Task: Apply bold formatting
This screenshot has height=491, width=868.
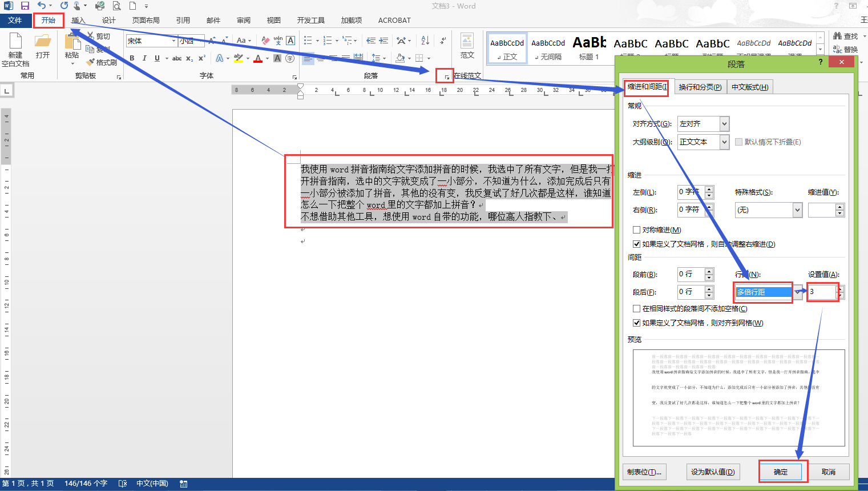Action: pos(132,58)
